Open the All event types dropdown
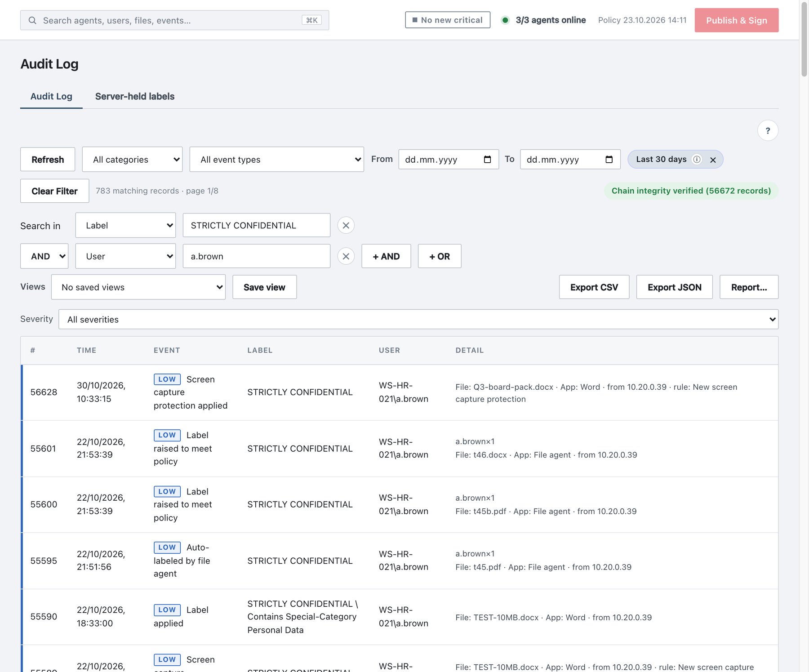The image size is (809, 672). pos(277,159)
